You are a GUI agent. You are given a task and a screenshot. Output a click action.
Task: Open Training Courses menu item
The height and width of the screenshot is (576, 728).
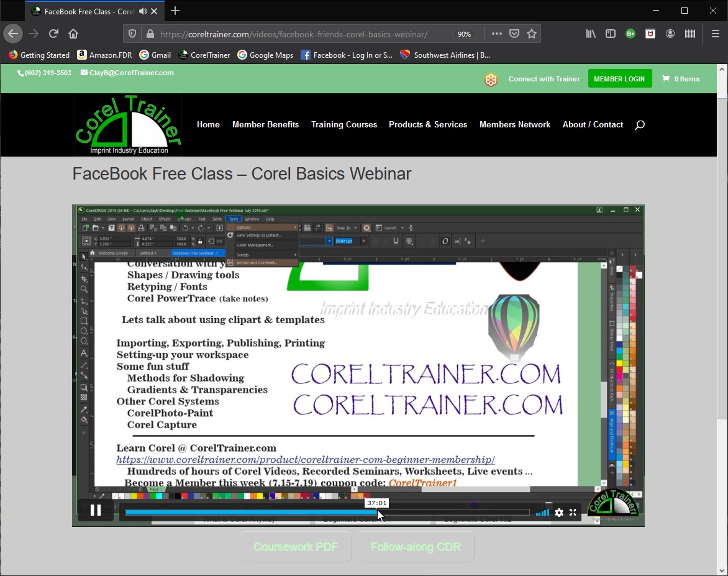344,124
